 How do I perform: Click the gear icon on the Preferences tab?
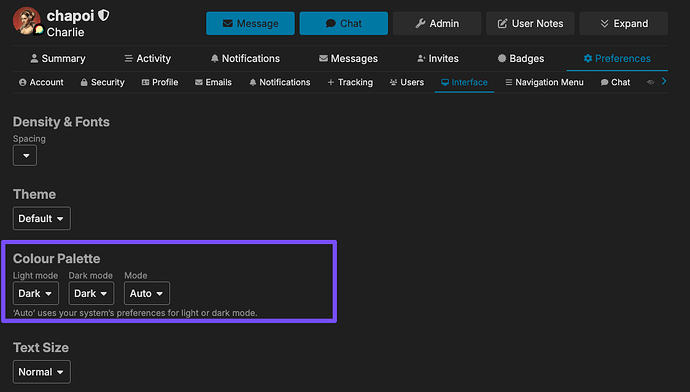588,59
